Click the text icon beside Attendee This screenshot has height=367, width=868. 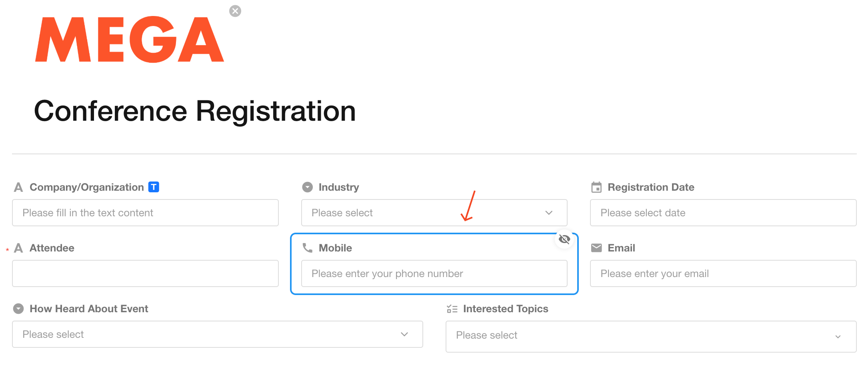[x=18, y=248]
